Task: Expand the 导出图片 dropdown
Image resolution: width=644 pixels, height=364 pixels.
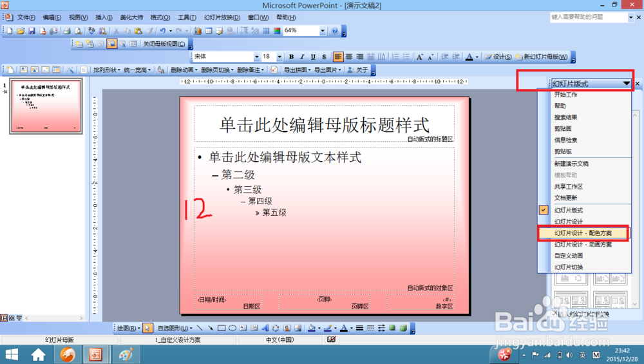Action: click(327, 70)
